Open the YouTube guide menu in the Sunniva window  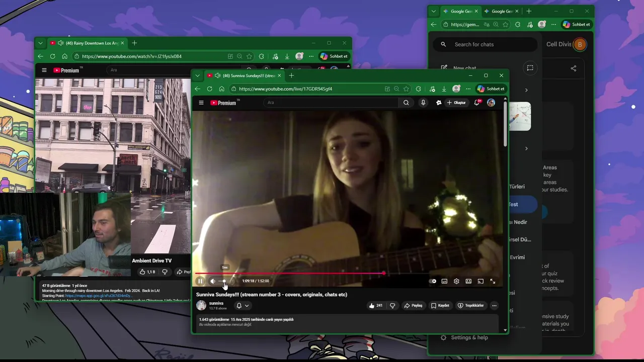(x=201, y=103)
